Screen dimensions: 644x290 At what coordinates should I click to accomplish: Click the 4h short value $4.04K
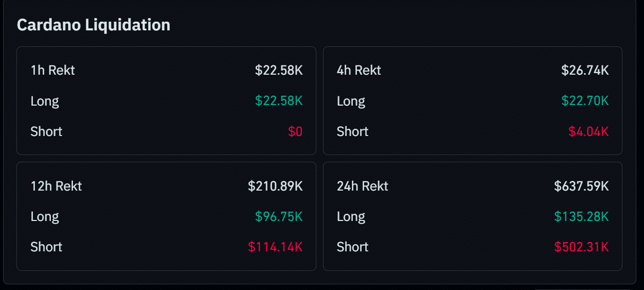(588, 132)
